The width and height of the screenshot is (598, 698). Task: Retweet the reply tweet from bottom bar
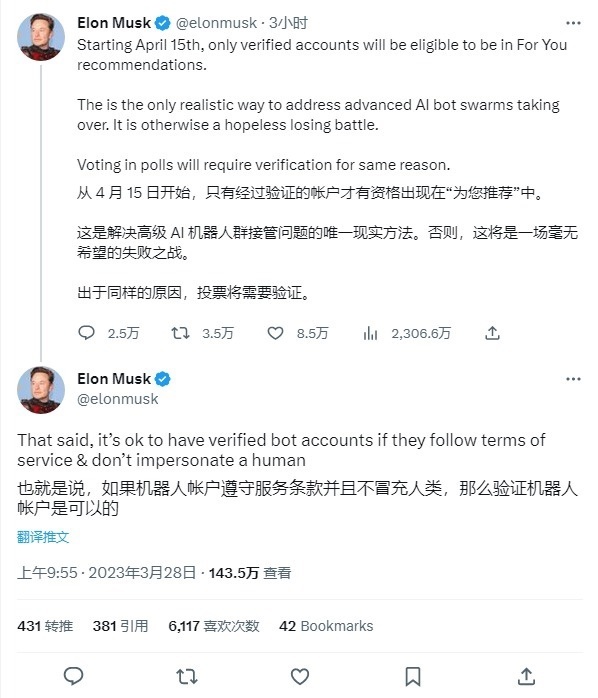click(187, 676)
